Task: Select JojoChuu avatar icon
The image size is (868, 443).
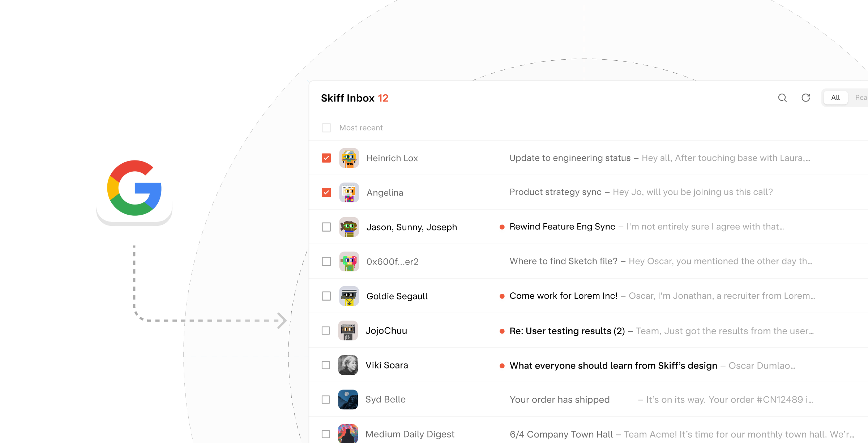Action: 348,331
